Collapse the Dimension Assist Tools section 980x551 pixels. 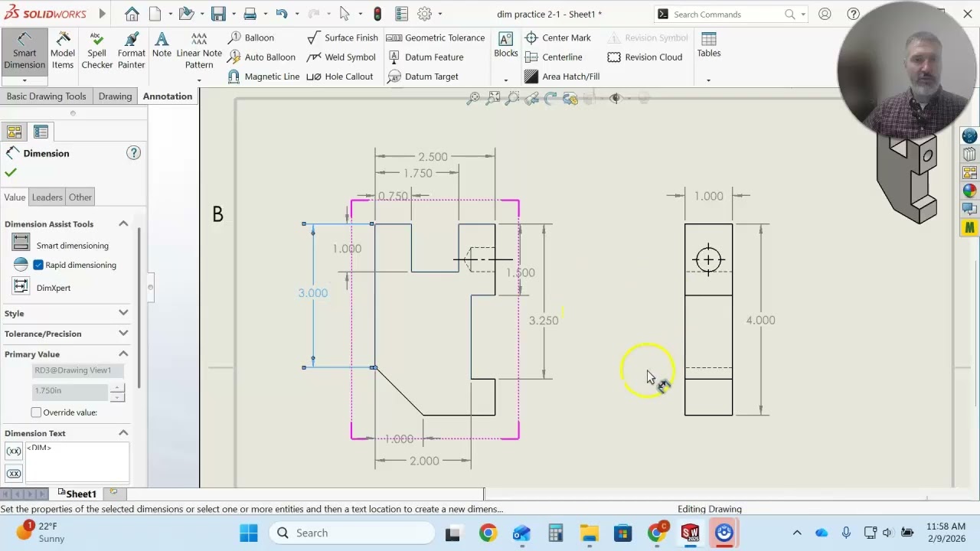click(x=123, y=223)
